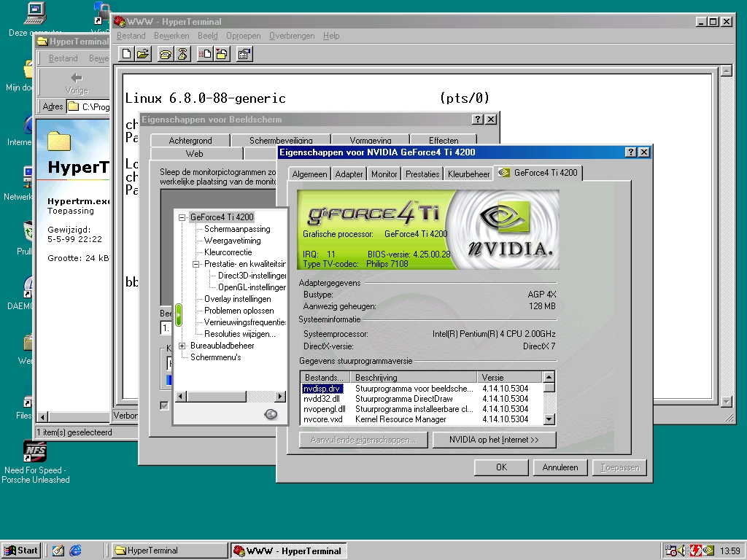
Task: Click the Receive toolbar icon in HyperTerminal
Action: 221,53
